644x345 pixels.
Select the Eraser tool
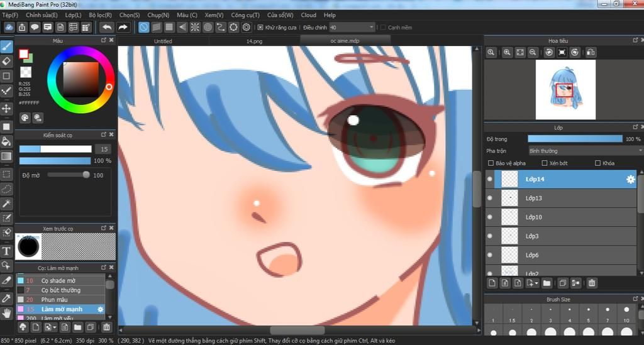pyautogui.click(x=6, y=62)
